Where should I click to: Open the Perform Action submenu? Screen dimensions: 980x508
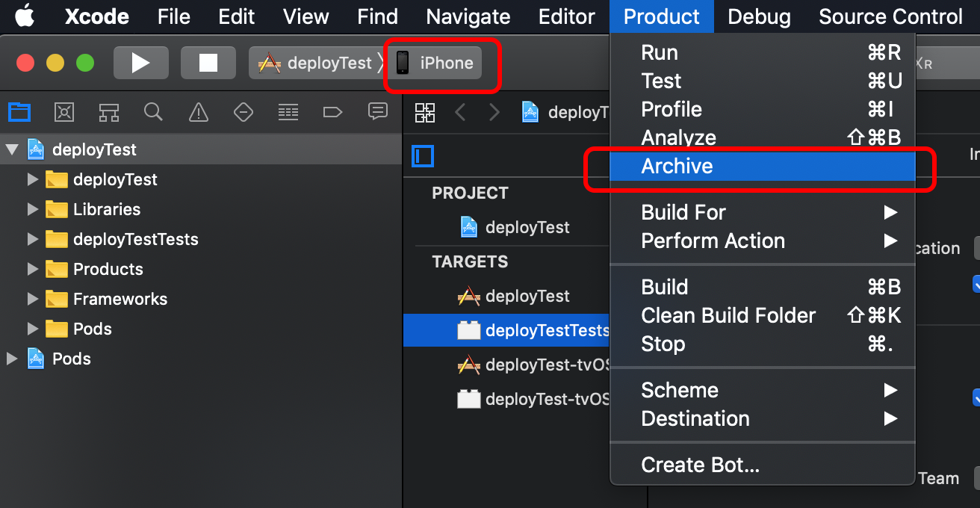click(763, 241)
